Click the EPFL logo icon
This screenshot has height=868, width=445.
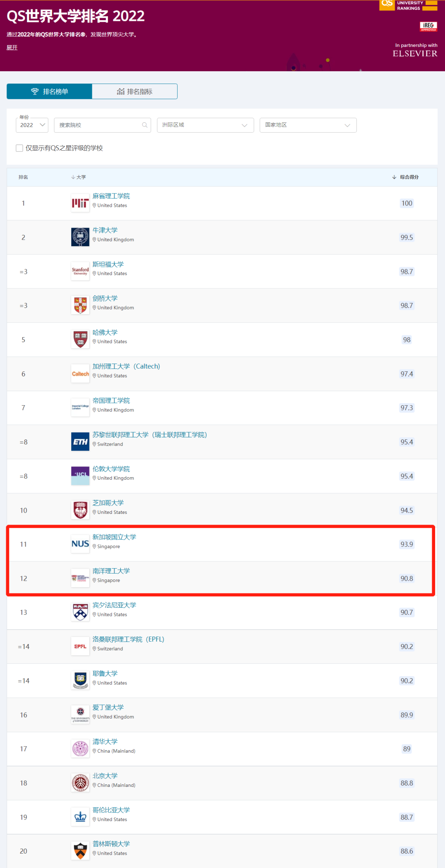pos(80,646)
